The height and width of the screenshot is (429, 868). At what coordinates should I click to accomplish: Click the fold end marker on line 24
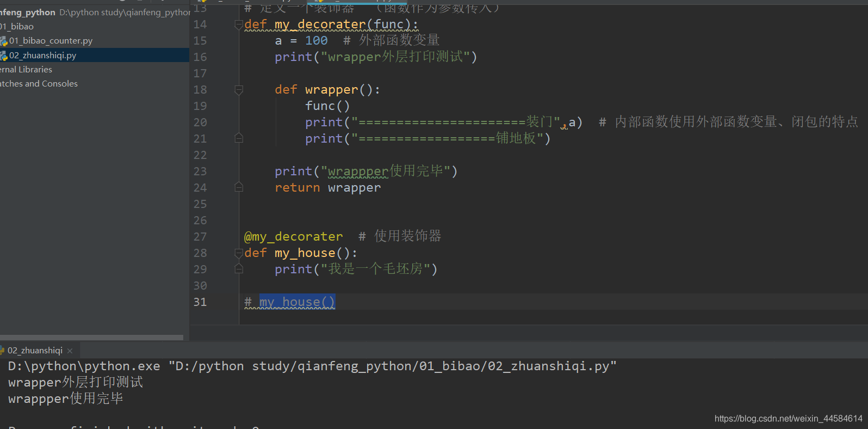tap(238, 187)
